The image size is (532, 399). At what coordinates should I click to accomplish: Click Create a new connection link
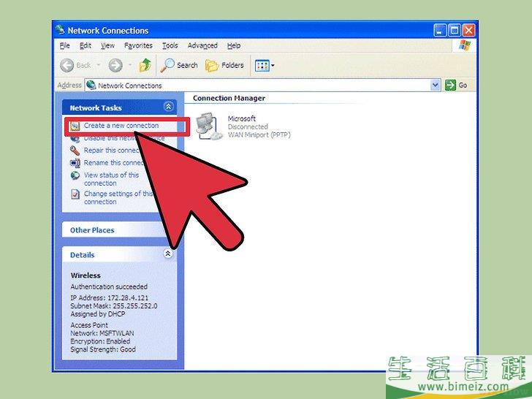pyautogui.click(x=121, y=126)
